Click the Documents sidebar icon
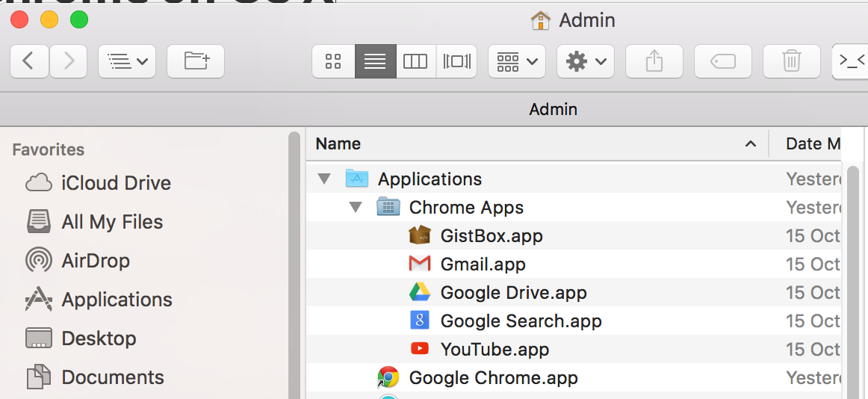Viewport: 868px width, 399px height. (39, 377)
